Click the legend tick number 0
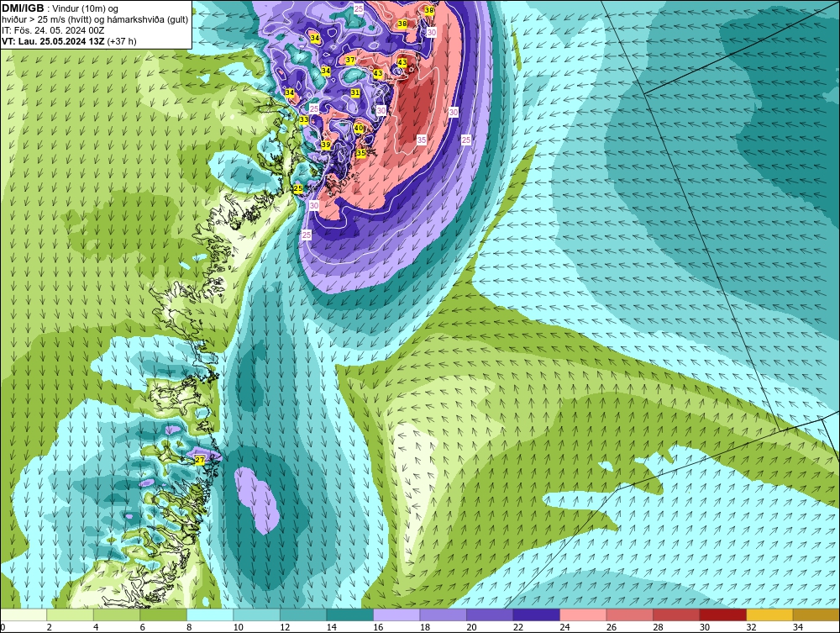840x633 pixels. [x=3, y=627]
